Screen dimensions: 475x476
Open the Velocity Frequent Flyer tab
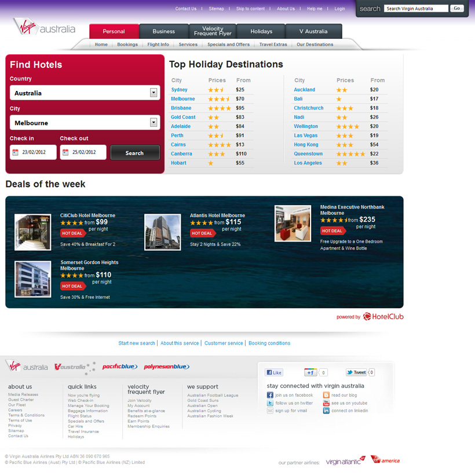pyautogui.click(x=213, y=31)
